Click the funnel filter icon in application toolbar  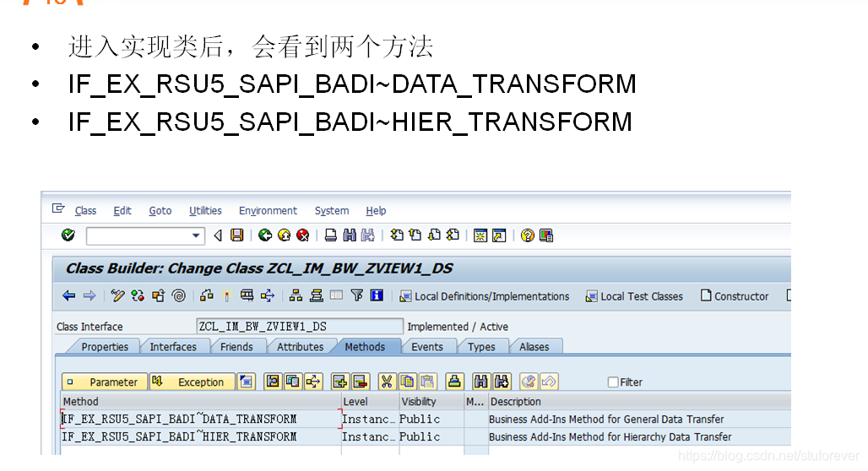[357, 295]
